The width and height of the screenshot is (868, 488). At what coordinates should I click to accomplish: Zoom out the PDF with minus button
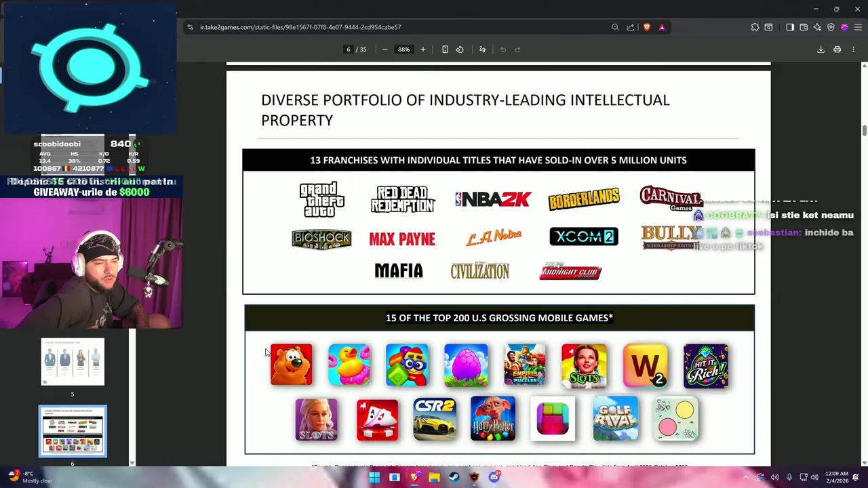tap(385, 49)
